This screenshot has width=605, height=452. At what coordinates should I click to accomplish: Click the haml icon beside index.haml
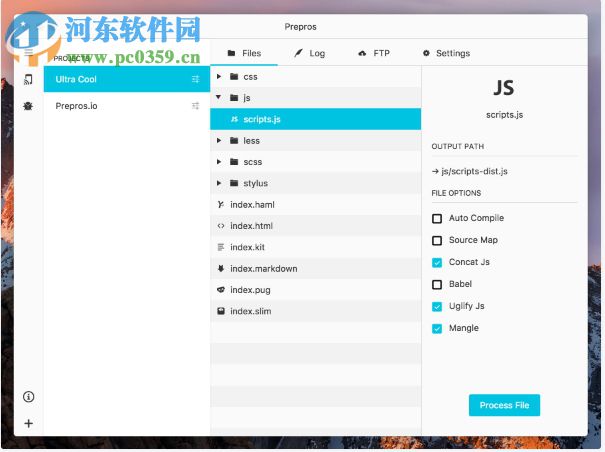221,205
